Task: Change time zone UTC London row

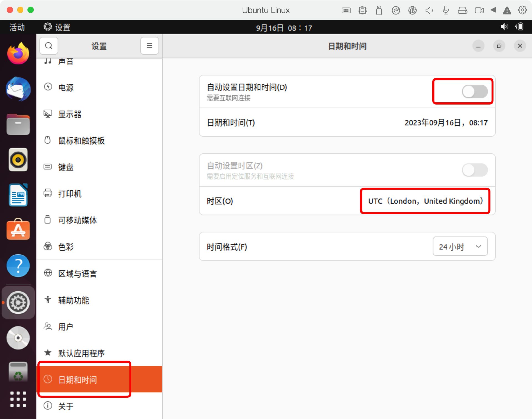Action: coord(347,201)
